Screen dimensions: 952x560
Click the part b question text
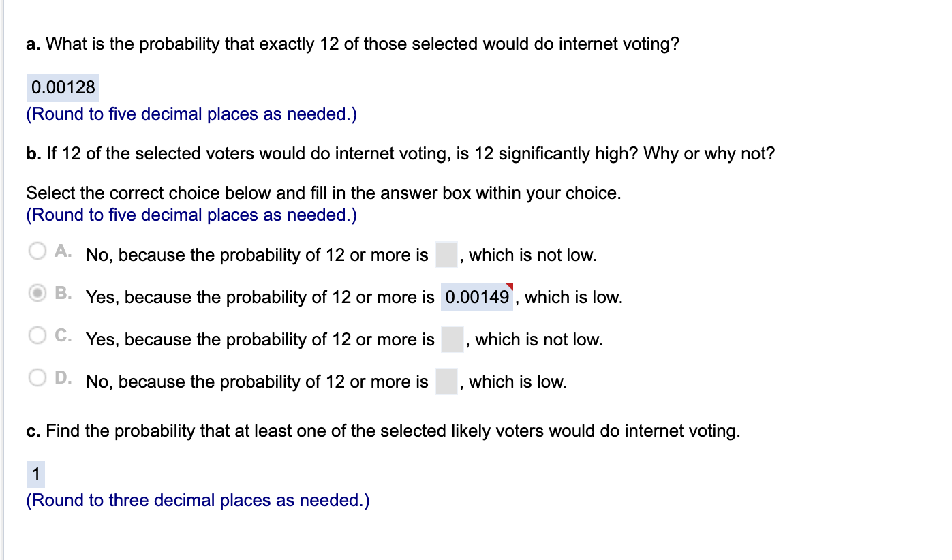(399, 153)
